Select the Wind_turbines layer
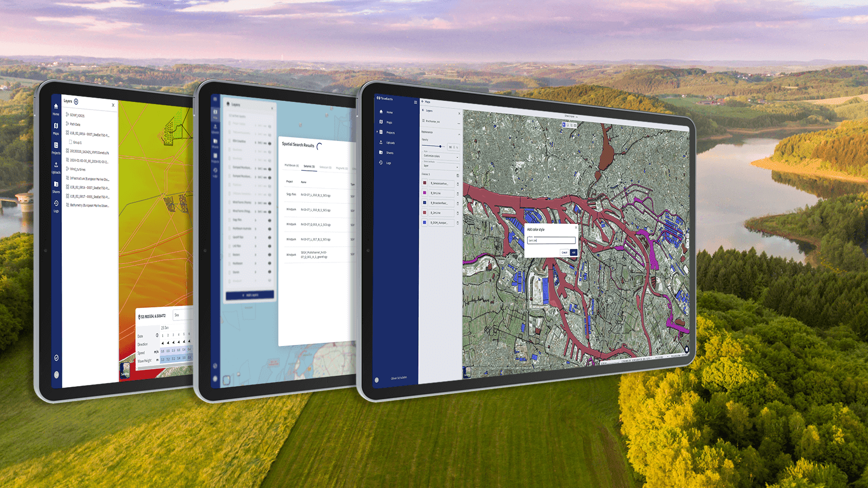The height and width of the screenshot is (488, 868). pyautogui.click(x=76, y=169)
